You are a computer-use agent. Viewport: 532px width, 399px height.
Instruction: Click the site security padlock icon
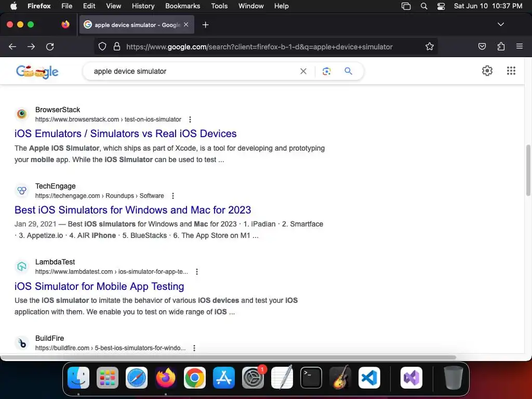coord(117,46)
